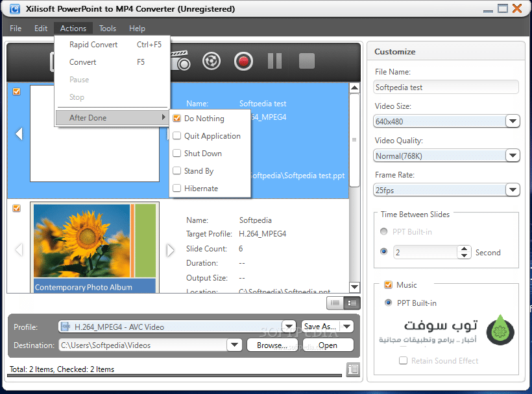Open the Destination dropdown arrow
The image size is (532, 394).
tap(234, 345)
